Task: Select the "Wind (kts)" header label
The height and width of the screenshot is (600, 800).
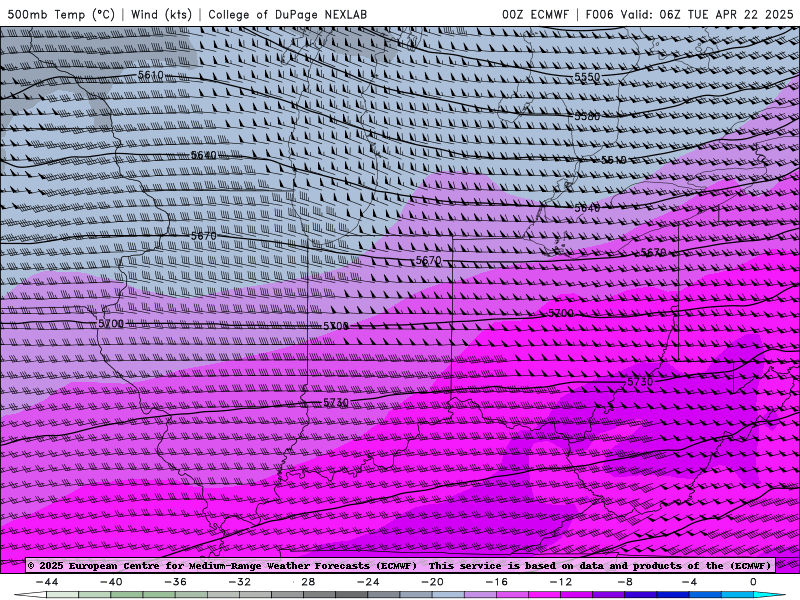Action: (x=161, y=14)
